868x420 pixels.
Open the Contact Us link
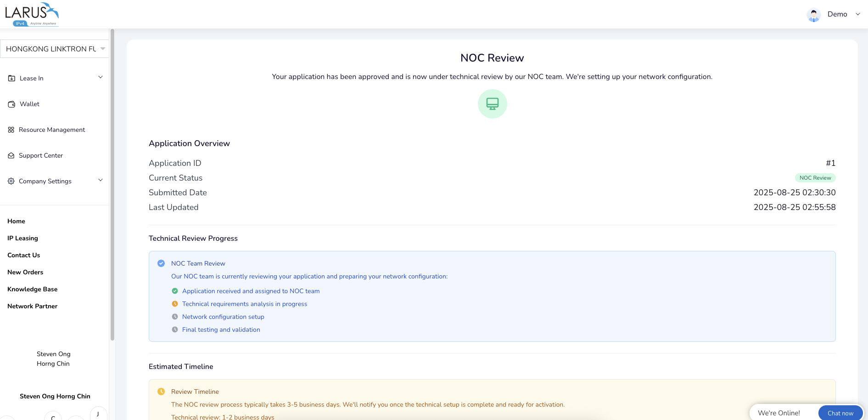click(23, 255)
